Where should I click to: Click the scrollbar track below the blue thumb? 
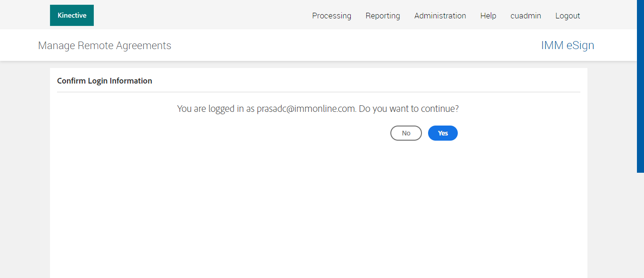tap(640, 227)
